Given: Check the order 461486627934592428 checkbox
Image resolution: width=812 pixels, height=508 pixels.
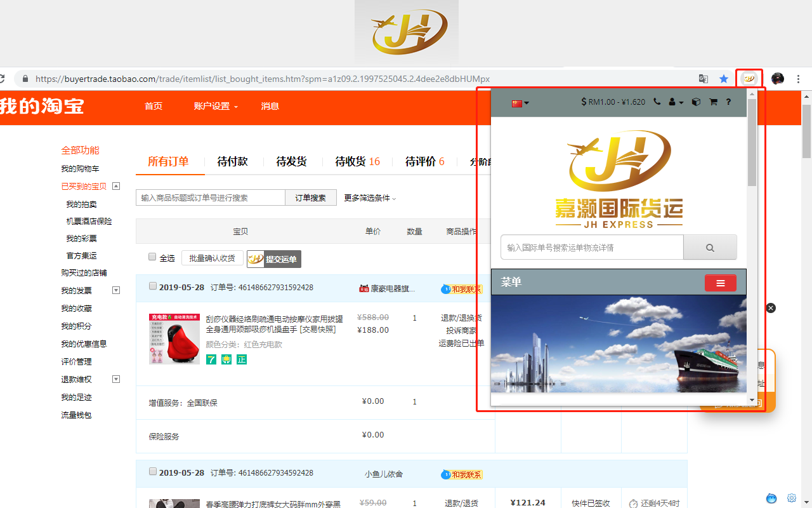Looking at the screenshot, I should click(x=152, y=472).
